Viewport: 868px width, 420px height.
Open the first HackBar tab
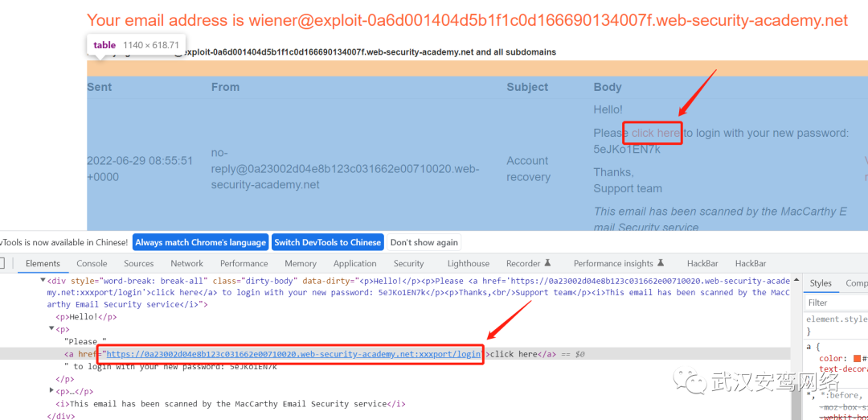click(702, 264)
